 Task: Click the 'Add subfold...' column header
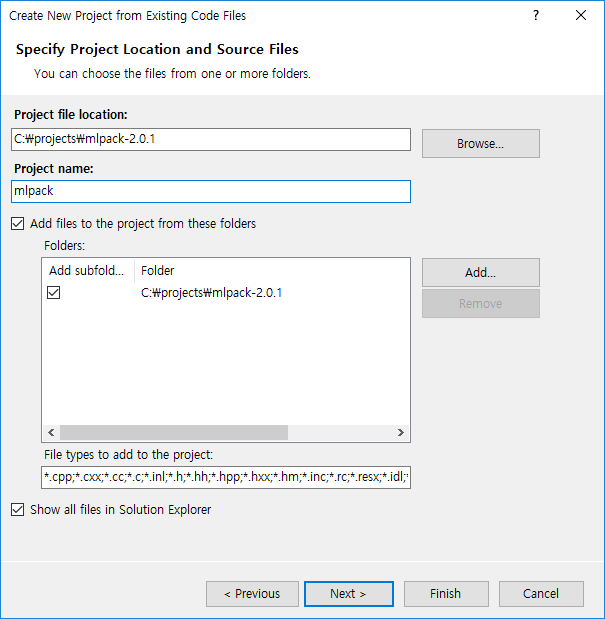coord(87,271)
